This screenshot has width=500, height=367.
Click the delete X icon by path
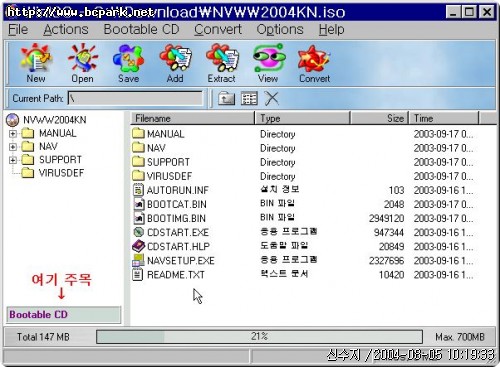[272, 99]
